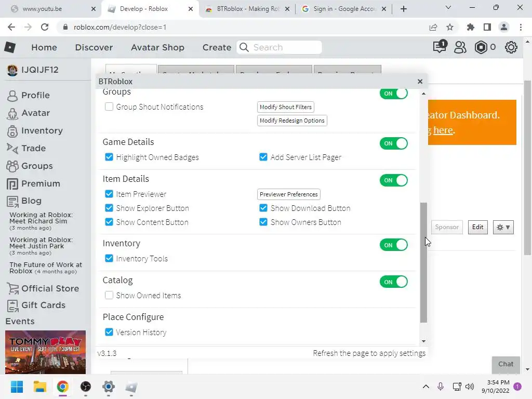
Task: Uncheck Version History
Action: (109, 332)
